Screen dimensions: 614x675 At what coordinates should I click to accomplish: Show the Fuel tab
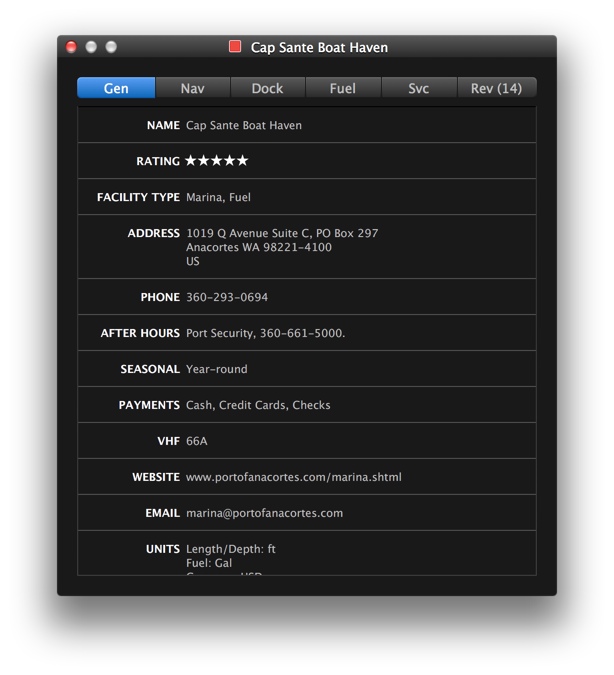[343, 89]
